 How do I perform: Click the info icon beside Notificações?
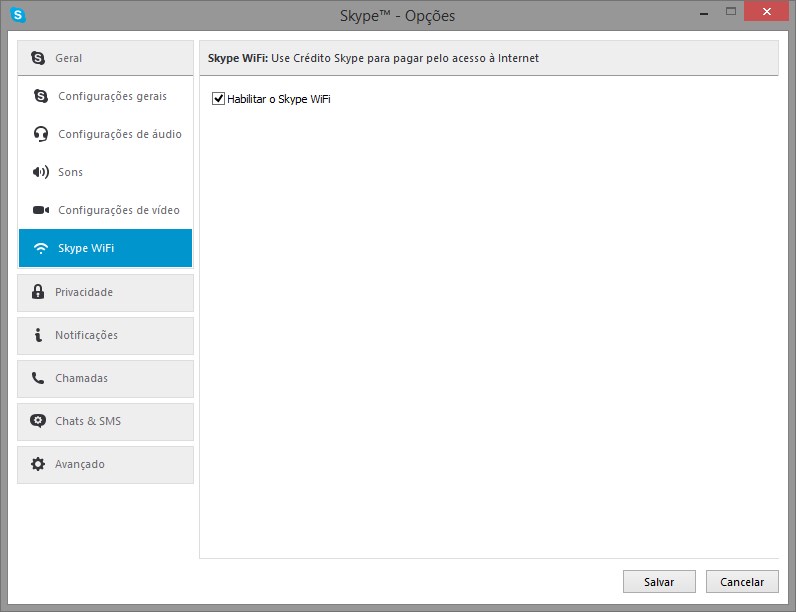(x=38, y=335)
